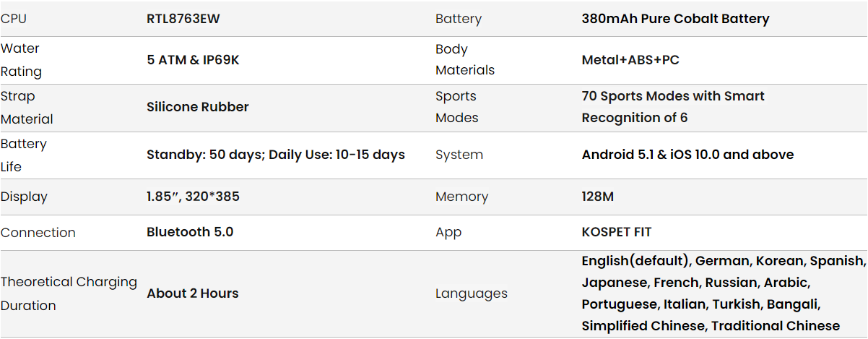The width and height of the screenshot is (868, 339).
Task: Click the 1.85″, 320*385 display value
Action: pyautogui.click(x=193, y=197)
